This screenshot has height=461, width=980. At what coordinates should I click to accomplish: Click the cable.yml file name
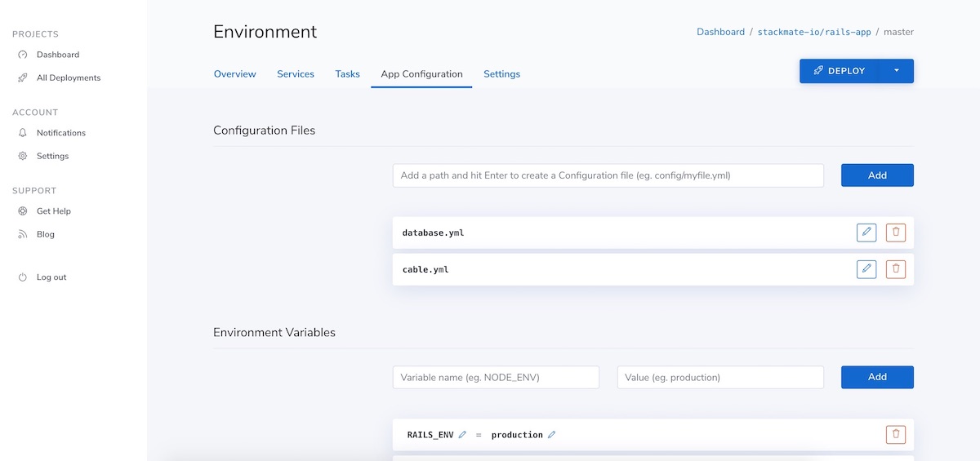(425, 269)
